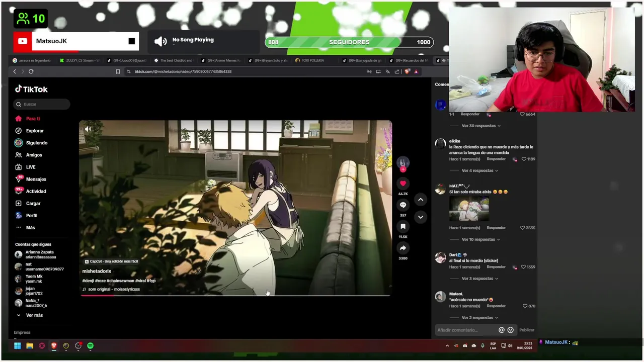Screen dimensions: 644x362
Task: Open Mensajes in the sidebar
Action: tap(30, 179)
